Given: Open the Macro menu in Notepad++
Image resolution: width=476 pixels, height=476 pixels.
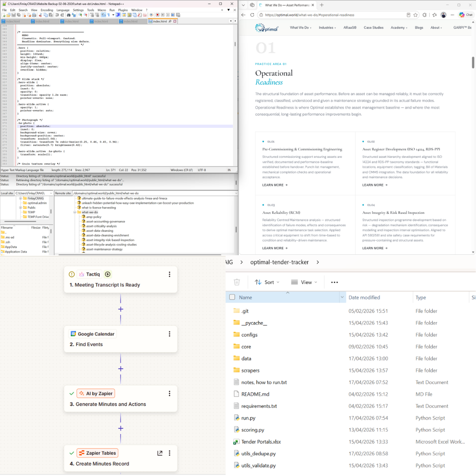Looking at the screenshot, I should 102,10.
